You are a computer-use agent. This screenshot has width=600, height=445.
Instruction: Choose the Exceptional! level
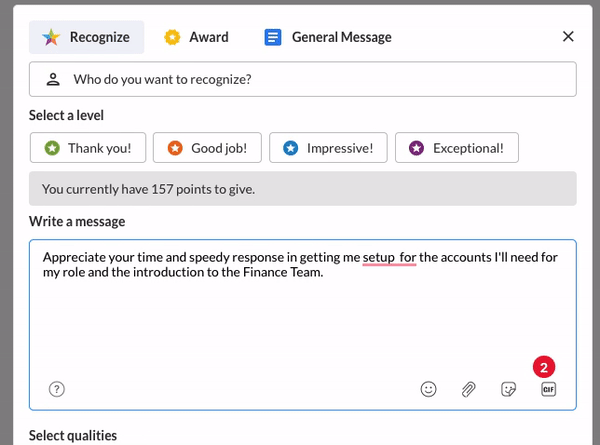[457, 148]
